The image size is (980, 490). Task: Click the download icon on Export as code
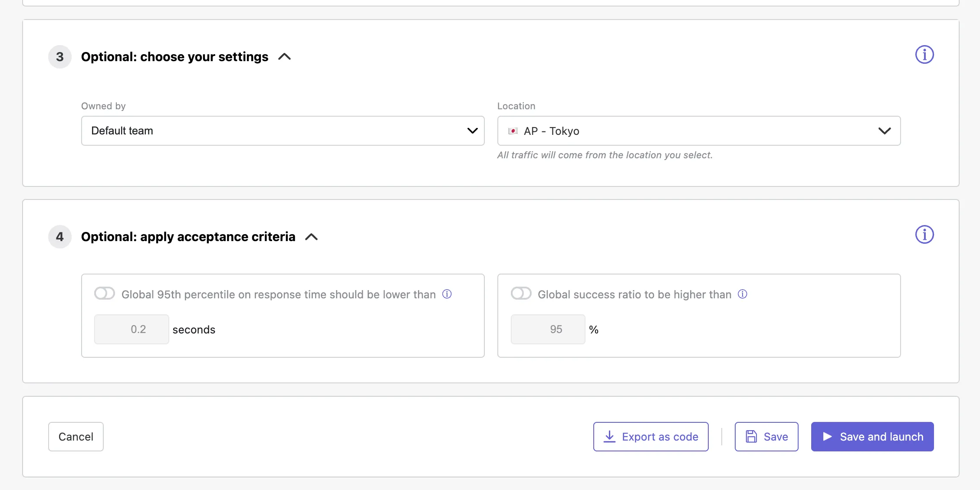click(x=609, y=437)
